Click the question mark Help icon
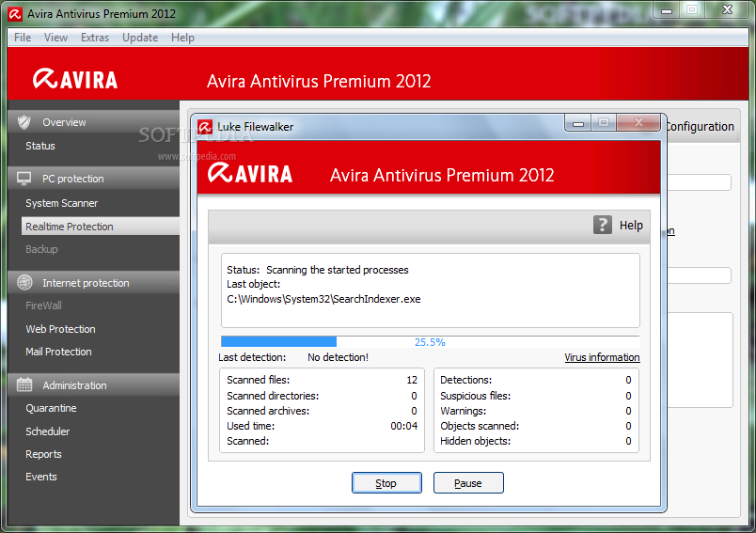Viewport: 756px width, 533px height. pos(602,225)
